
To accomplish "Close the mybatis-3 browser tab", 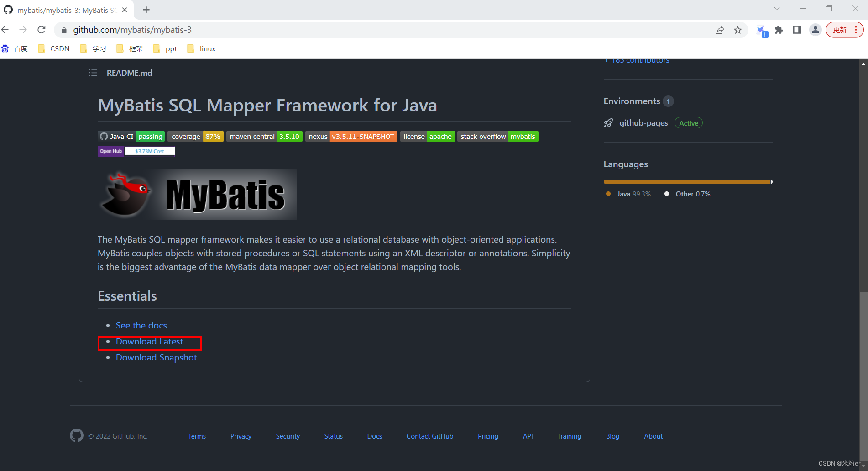I will click(125, 10).
